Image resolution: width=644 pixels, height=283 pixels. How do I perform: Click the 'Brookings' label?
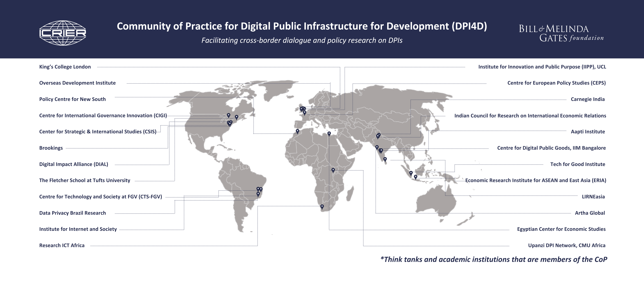pos(51,148)
